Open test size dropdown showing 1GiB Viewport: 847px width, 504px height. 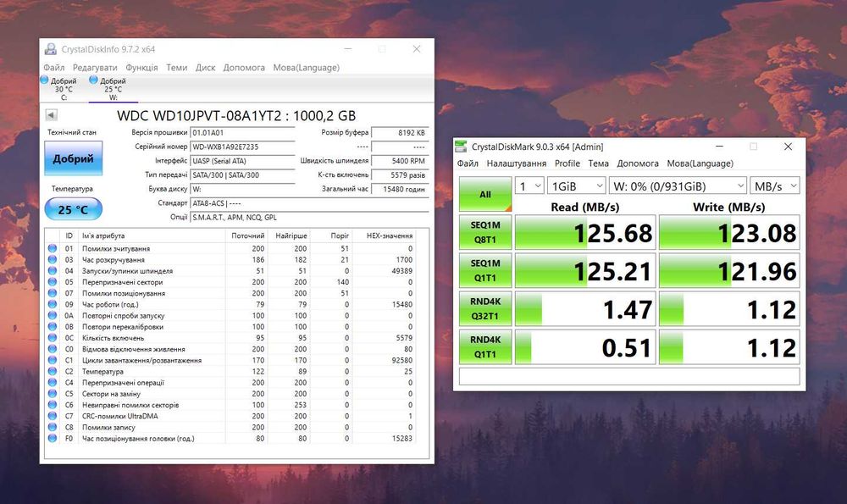(x=576, y=186)
